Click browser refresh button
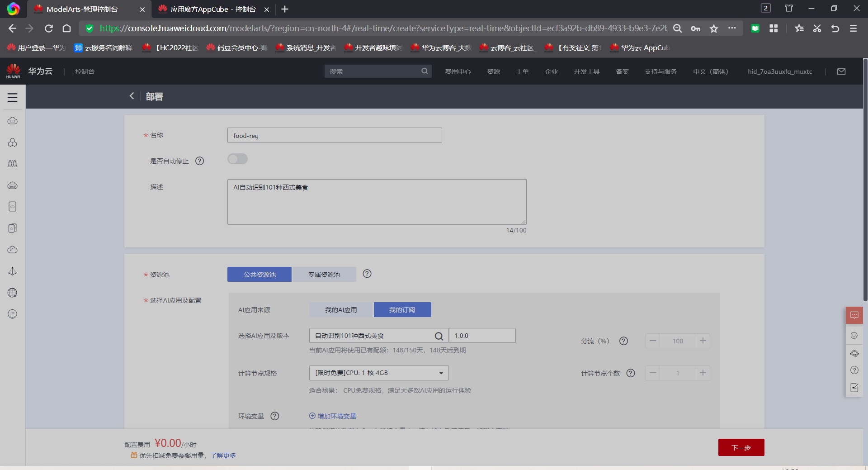 tap(49, 28)
